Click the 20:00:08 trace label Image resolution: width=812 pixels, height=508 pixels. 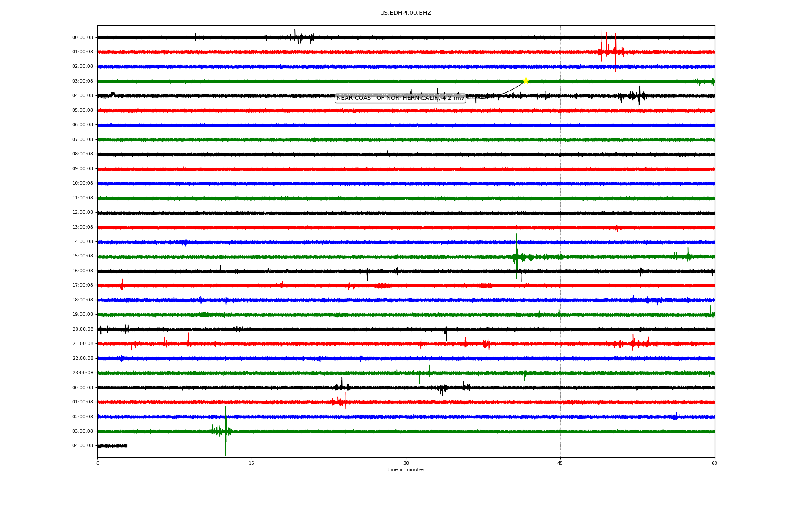(x=82, y=329)
